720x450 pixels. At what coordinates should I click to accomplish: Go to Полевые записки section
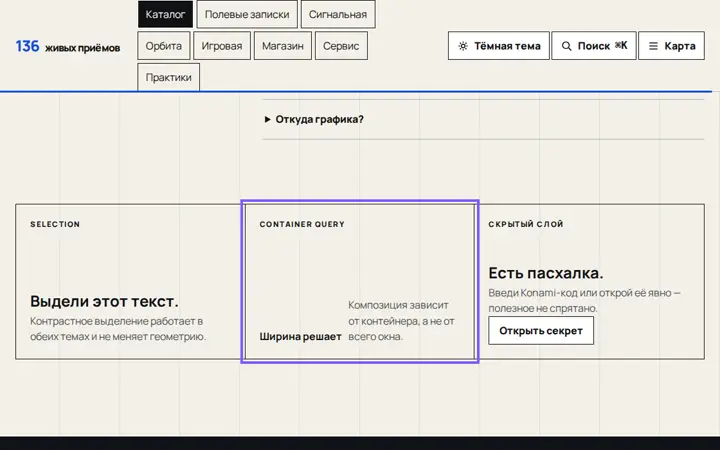pos(247,14)
